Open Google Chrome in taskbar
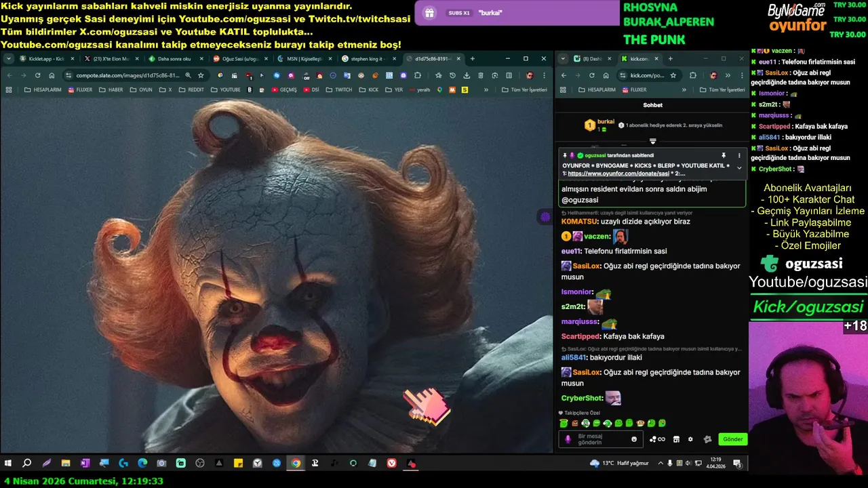The width and height of the screenshot is (868, 488). 296,464
